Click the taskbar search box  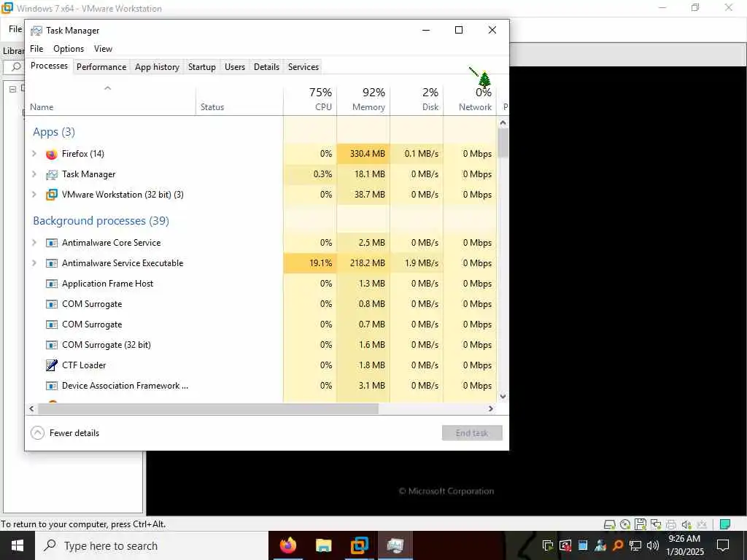(x=152, y=545)
